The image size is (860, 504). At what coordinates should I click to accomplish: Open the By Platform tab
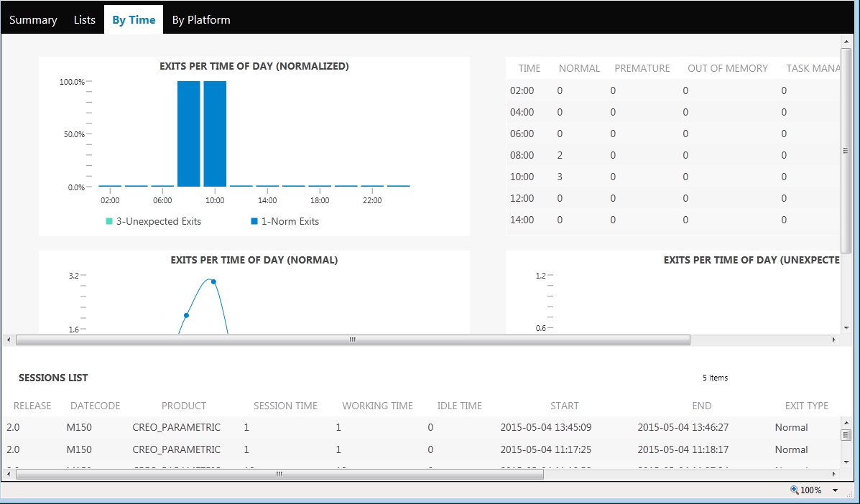point(200,19)
